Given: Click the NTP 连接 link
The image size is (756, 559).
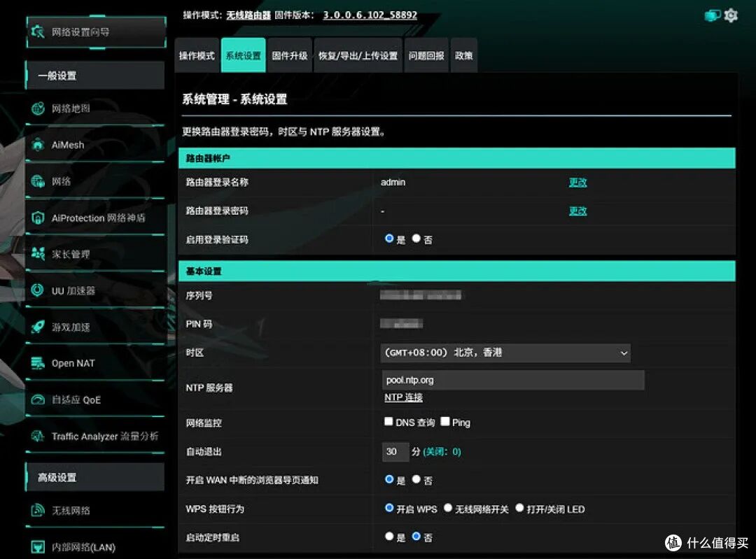Looking at the screenshot, I should point(403,397).
